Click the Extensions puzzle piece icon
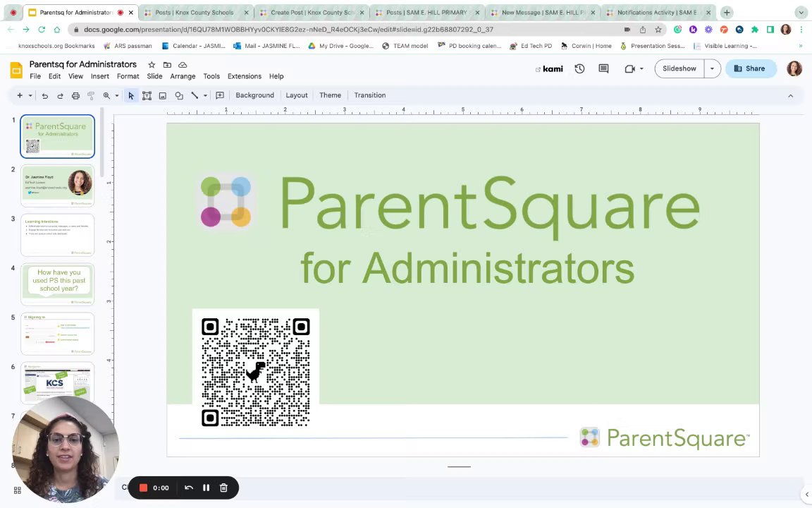812x508 pixels. 755,30
